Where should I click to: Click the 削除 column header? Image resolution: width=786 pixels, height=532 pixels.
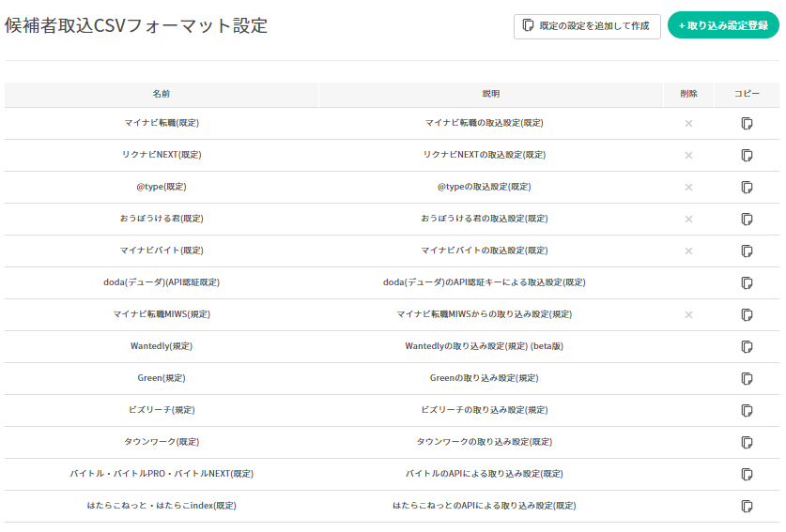click(688, 94)
